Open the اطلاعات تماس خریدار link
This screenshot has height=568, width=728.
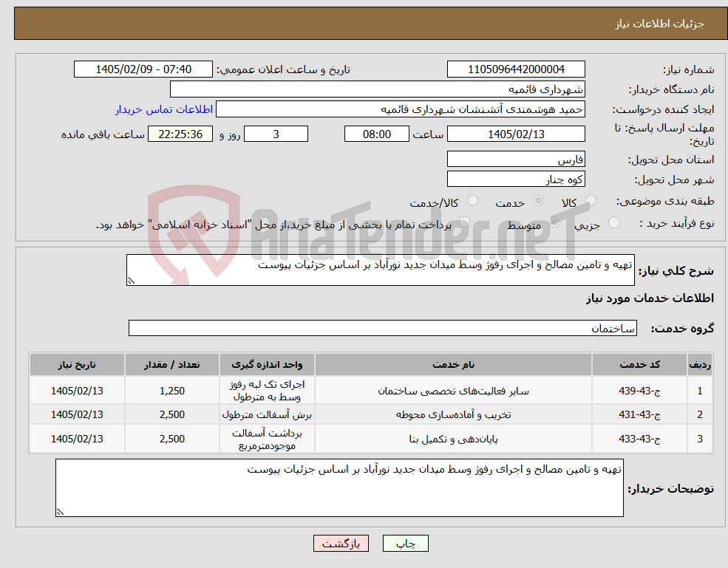pos(164,109)
